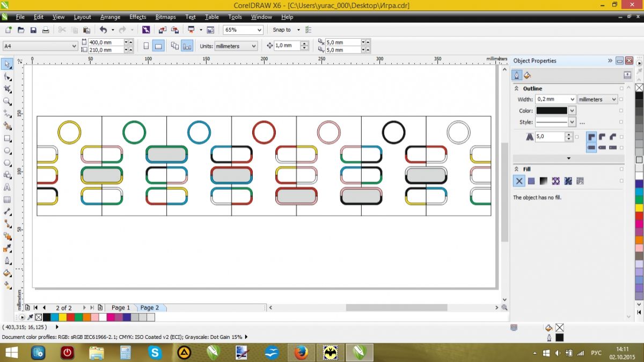
Task: Select the Ellipse tool
Action: point(8,151)
